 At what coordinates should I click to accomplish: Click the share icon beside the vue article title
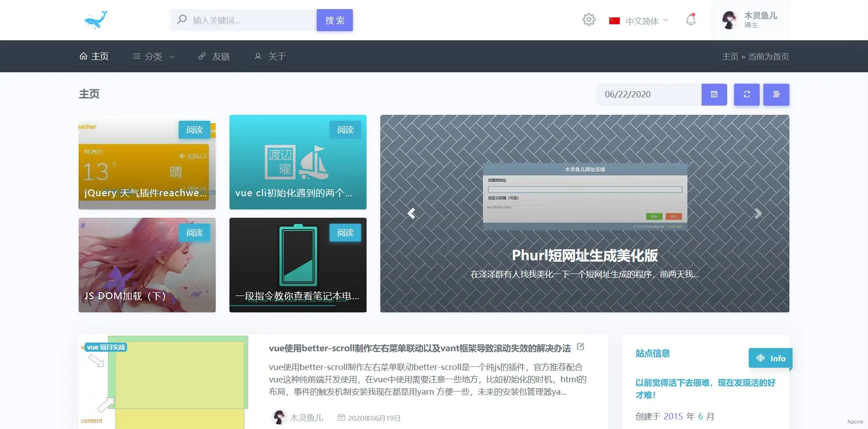point(580,347)
